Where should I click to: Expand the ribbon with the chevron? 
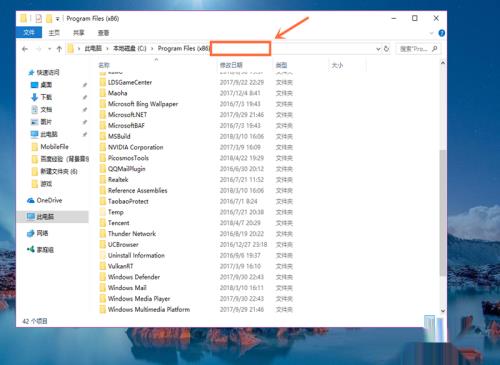(x=432, y=33)
